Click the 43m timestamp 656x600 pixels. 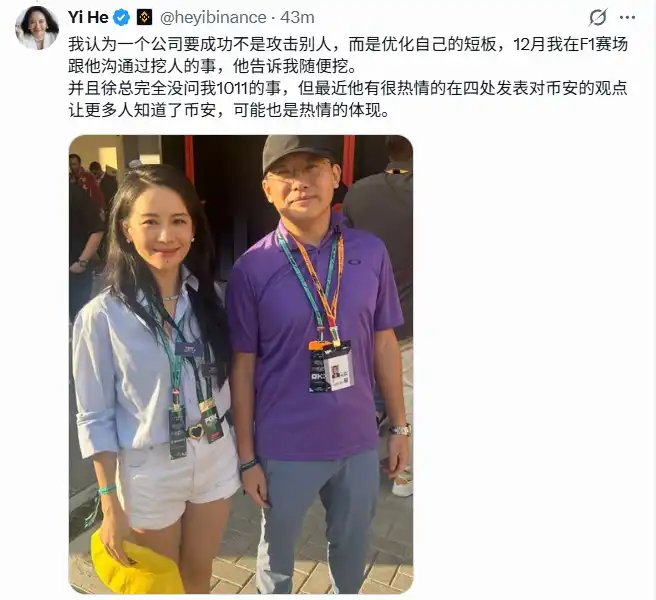click(297, 18)
